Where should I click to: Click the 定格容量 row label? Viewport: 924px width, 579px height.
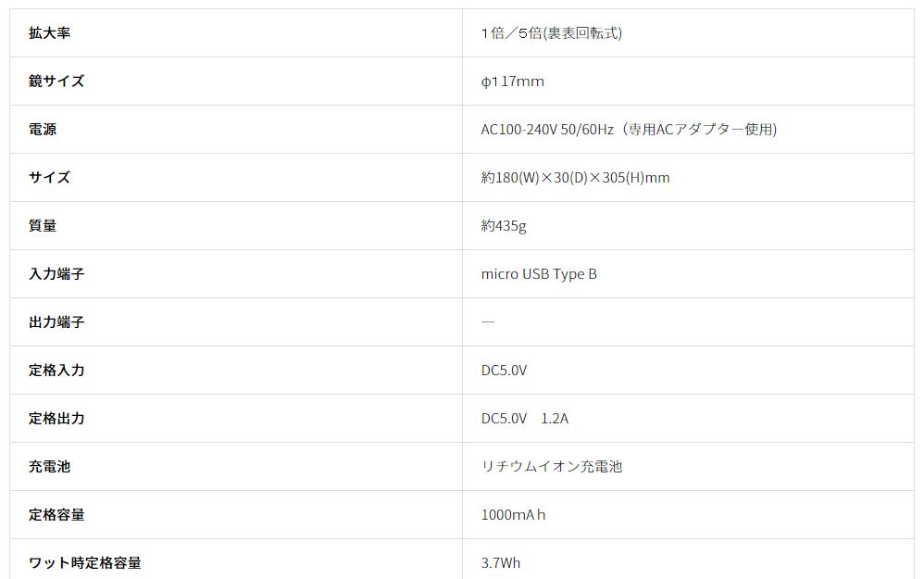click(x=56, y=515)
